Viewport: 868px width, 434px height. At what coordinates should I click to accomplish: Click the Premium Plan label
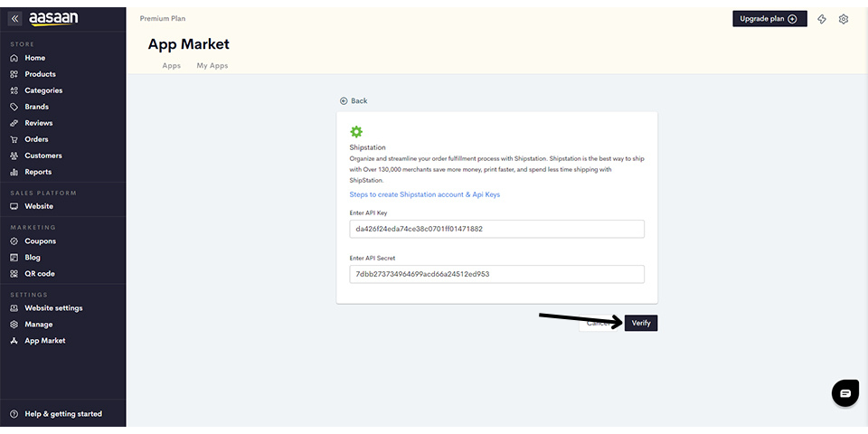coord(163,19)
